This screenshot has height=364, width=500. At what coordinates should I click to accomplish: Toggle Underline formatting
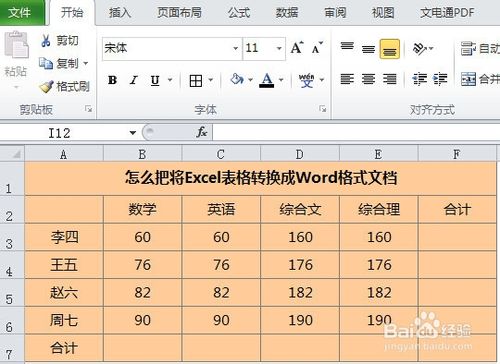tap(155, 80)
